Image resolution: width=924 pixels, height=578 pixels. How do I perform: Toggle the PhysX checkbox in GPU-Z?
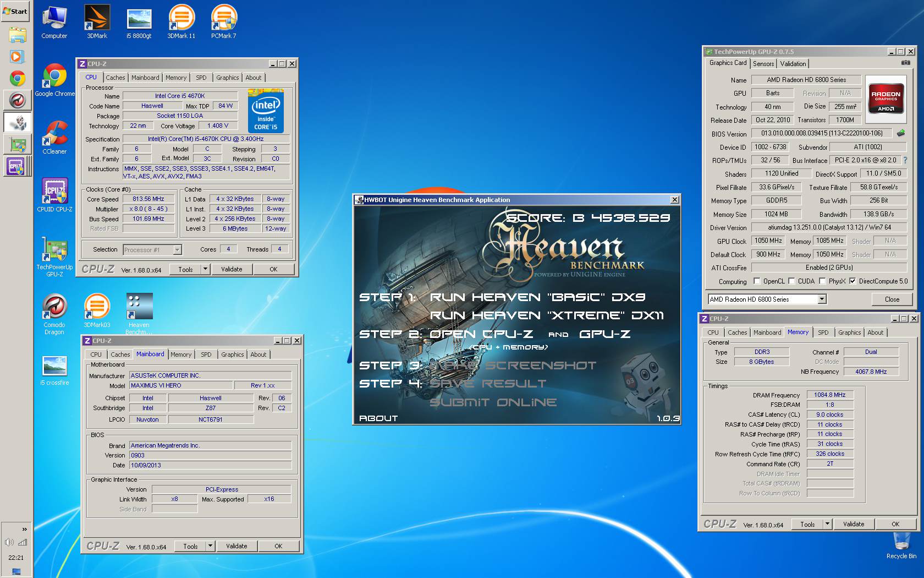click(822, 281)
